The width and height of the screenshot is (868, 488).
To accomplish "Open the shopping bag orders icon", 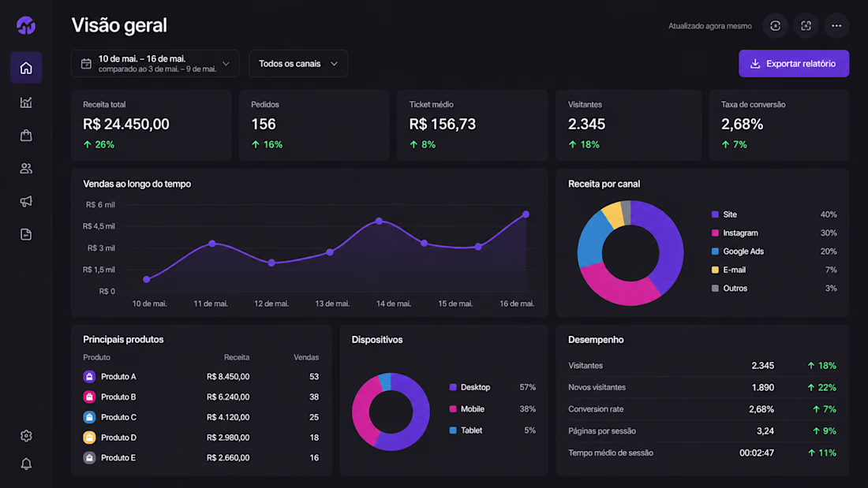I will [26, 135].
